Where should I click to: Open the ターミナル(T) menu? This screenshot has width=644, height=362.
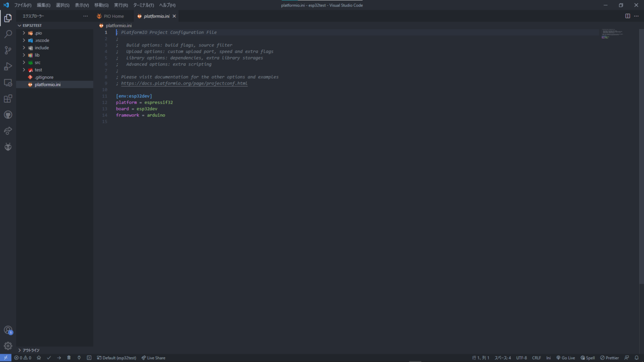(x=143, y=5)
